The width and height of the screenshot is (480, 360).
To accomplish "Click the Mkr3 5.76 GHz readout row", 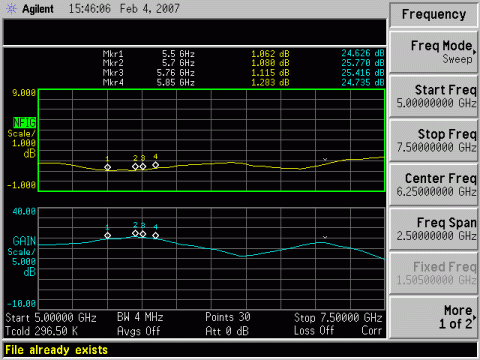I will click(243, 73).
